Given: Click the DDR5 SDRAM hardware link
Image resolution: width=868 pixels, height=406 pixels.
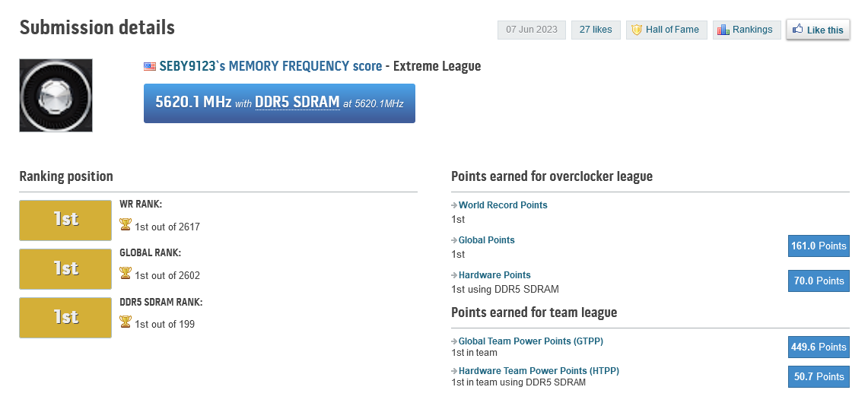Looking at the screenshot, I should [x=297, y=102].
